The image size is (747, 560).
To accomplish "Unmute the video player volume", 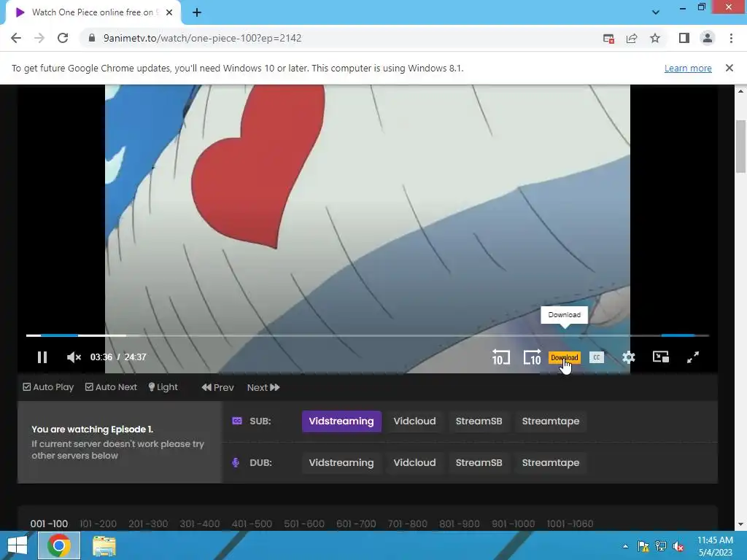I will point(74,357).
